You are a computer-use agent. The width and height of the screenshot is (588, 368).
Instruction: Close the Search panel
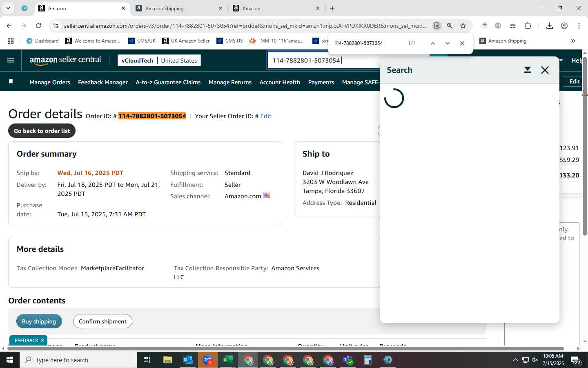pos(545,70)
